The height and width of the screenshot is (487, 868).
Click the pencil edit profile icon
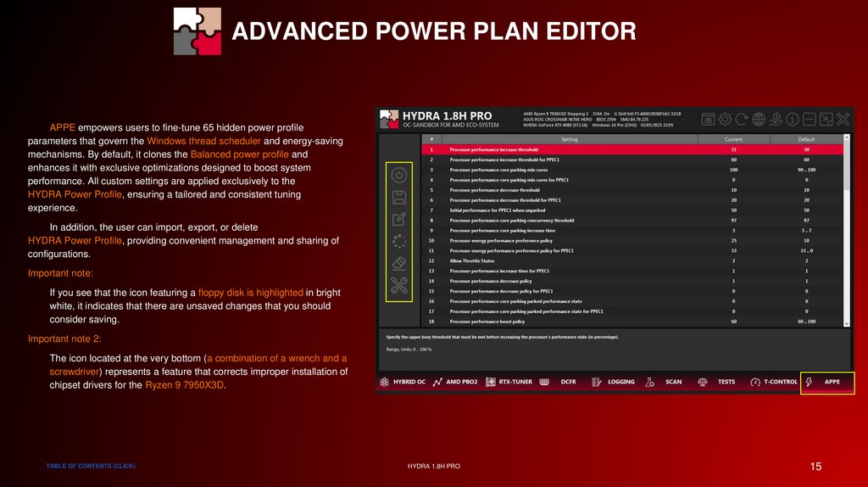(x=398, y=220)
